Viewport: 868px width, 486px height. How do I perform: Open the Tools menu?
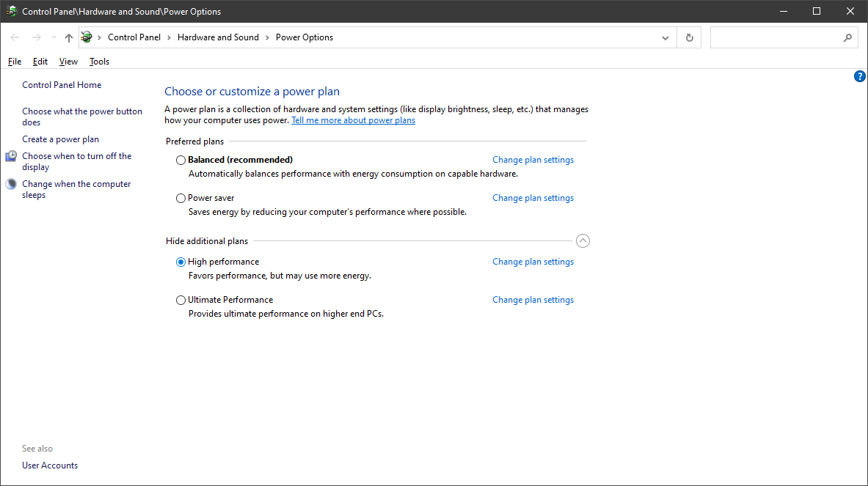click(x=98, y=61)
